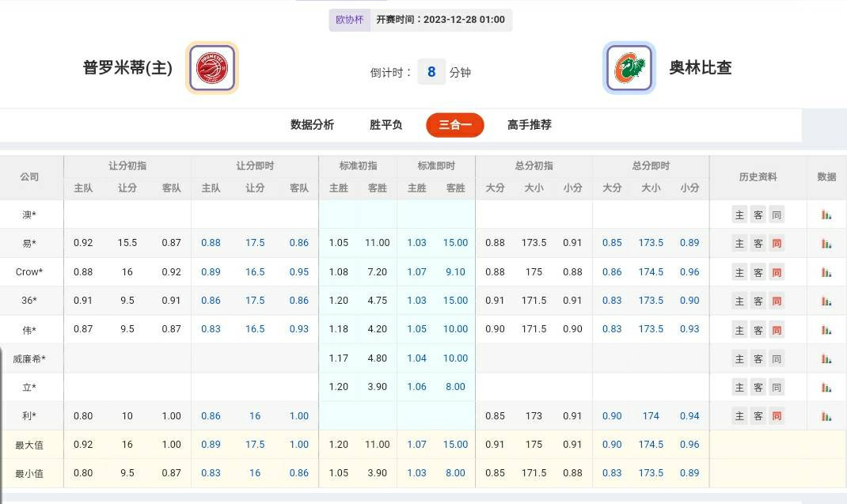
Task: Click the 总分即时 column header
Action: [x=651, y=166]
